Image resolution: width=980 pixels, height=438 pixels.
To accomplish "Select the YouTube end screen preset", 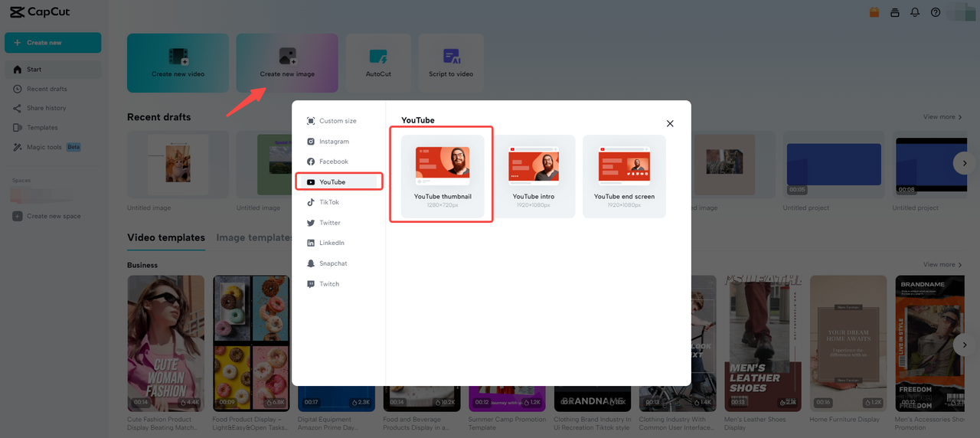I will pyautogui.click(x=624, y=177).
